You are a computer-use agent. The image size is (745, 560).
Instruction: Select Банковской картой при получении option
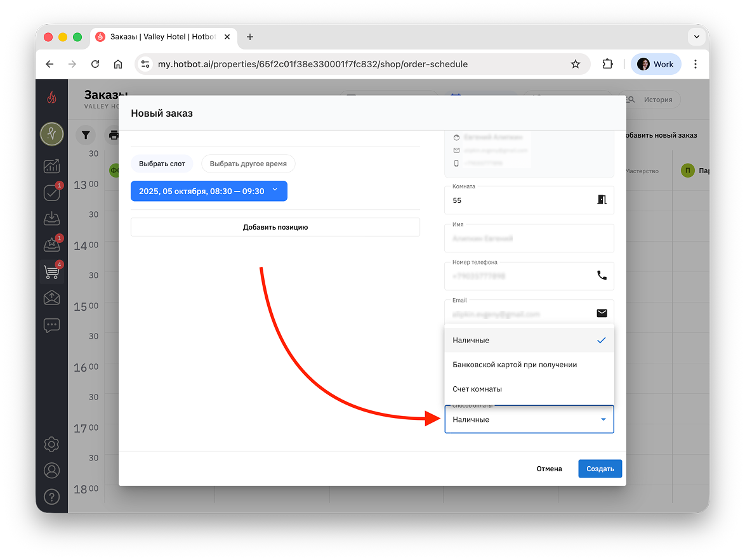click(x=529, y=365)
